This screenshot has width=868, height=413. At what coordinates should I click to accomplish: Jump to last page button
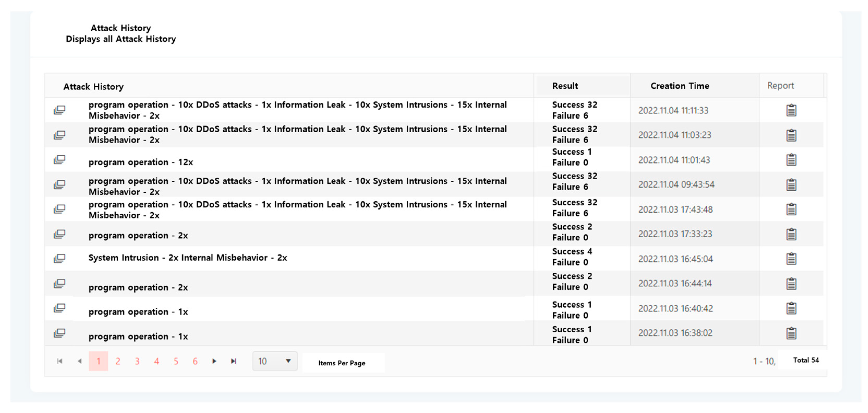coord(233,361)
